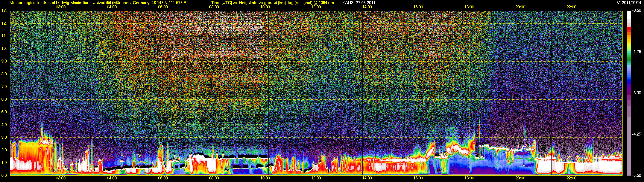The image size is (644, 182).
Task: Select the -3.00 color scale value
Action: tap(636, 93)
